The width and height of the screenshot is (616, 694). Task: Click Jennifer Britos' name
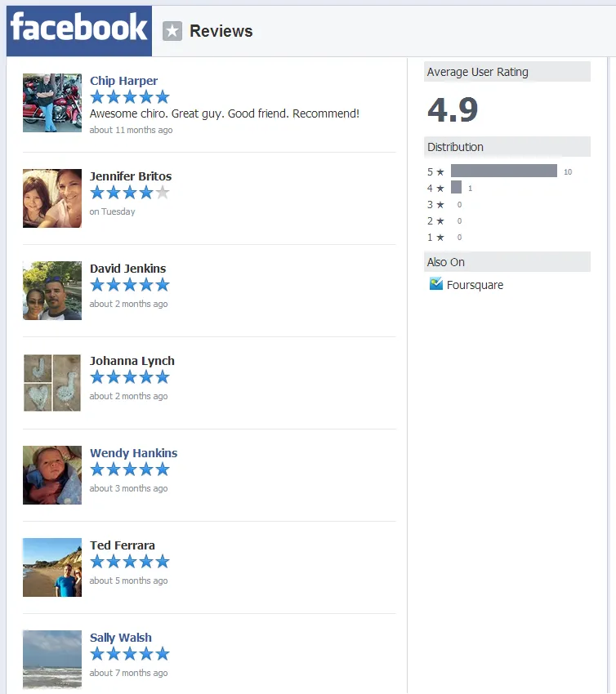point(131,176)
